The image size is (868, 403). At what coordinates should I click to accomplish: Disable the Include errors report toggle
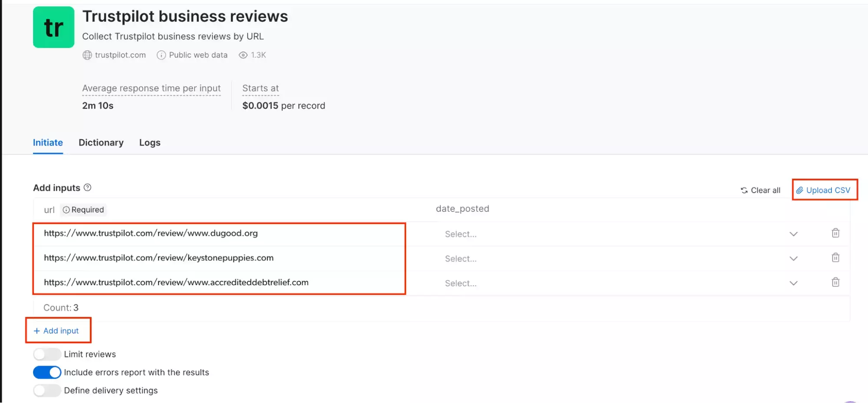point(46,372)
